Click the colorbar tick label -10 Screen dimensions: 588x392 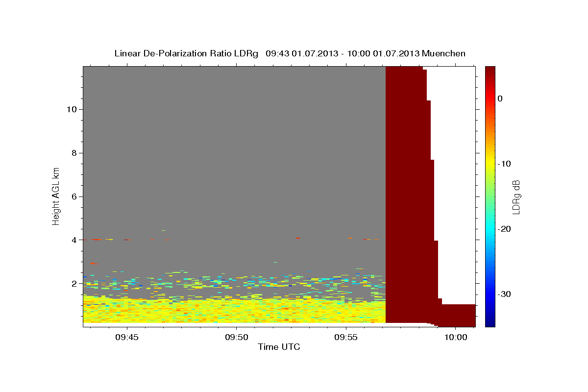coord(505,164)
